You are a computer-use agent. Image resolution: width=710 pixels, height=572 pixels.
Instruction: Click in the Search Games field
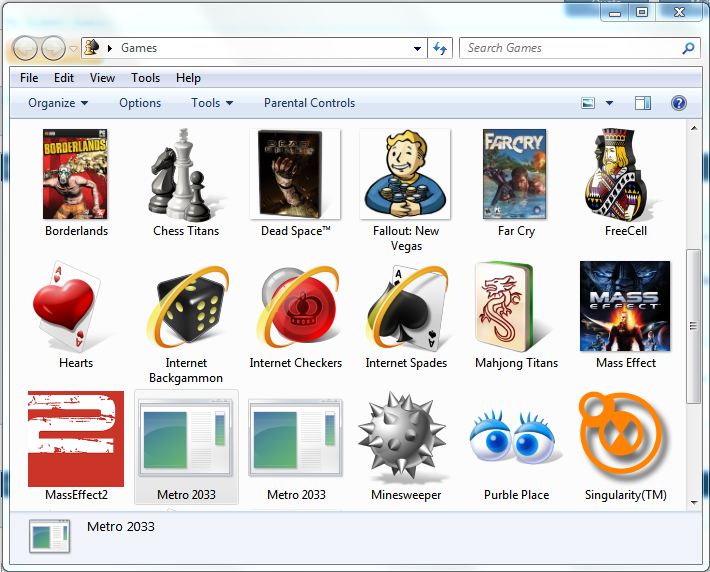[580, 48]
